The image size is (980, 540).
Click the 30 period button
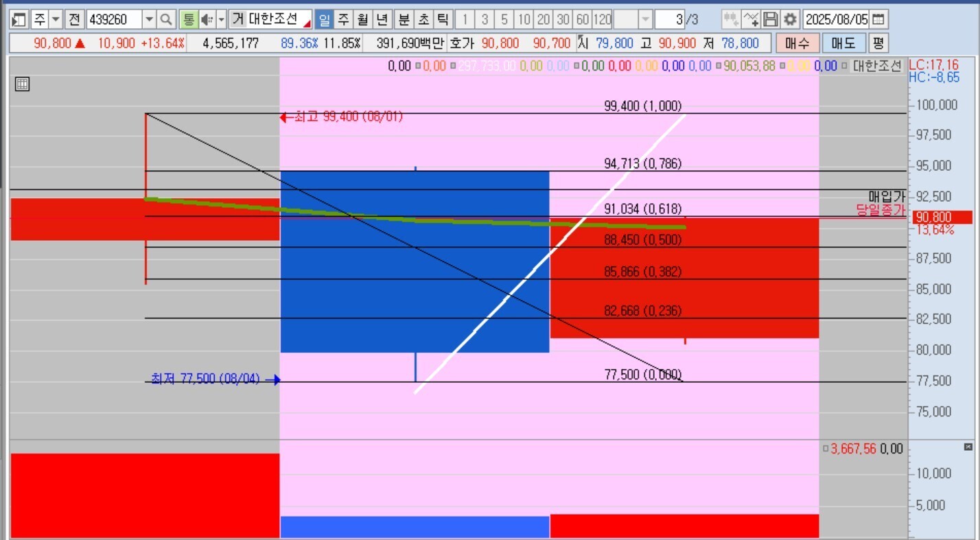[563, 19]
